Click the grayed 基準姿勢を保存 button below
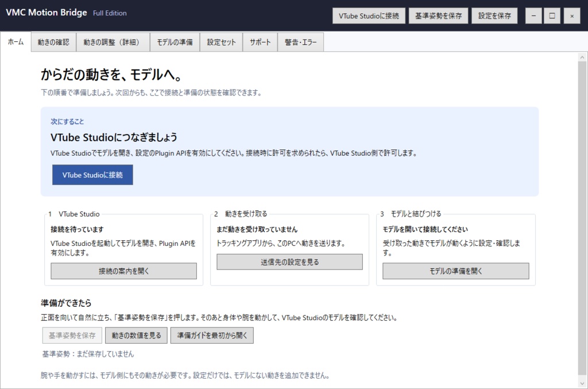 72,336
